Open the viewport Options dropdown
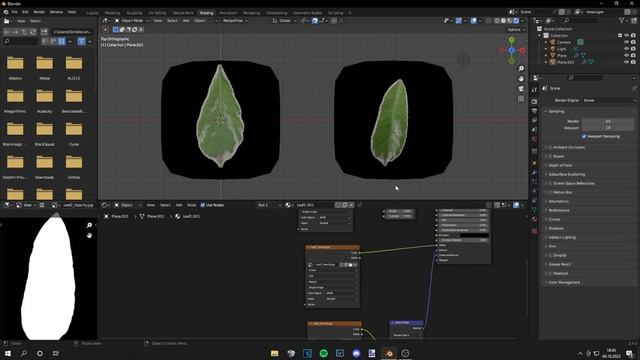The height and width of the screenshot is (360, 640). 516,29
